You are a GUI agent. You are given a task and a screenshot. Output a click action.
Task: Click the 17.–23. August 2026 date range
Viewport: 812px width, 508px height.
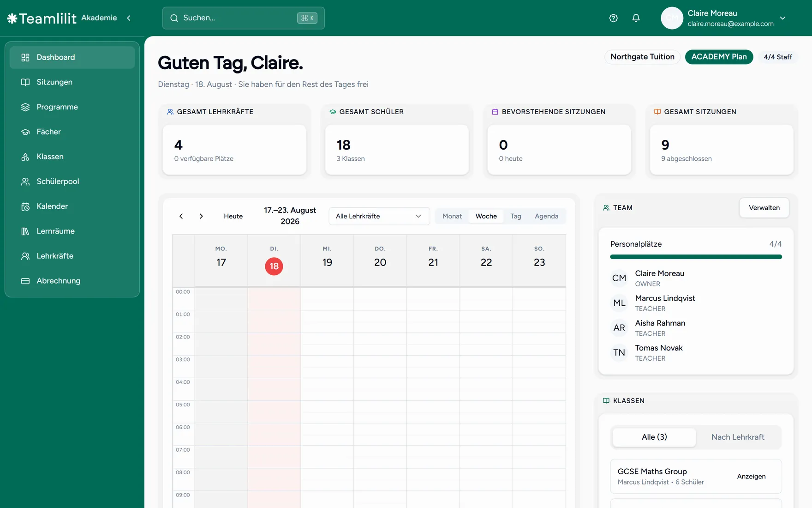click(290, 216)
